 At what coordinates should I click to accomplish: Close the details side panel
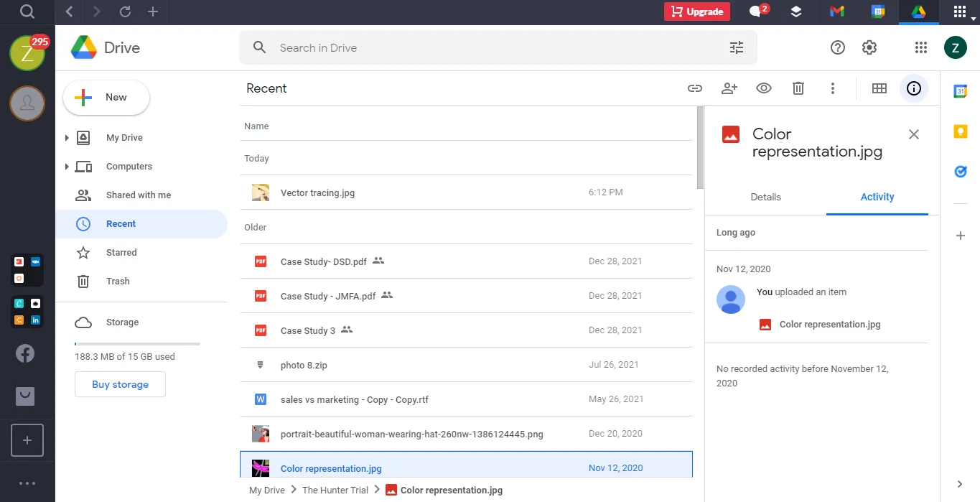click(913, 134)
